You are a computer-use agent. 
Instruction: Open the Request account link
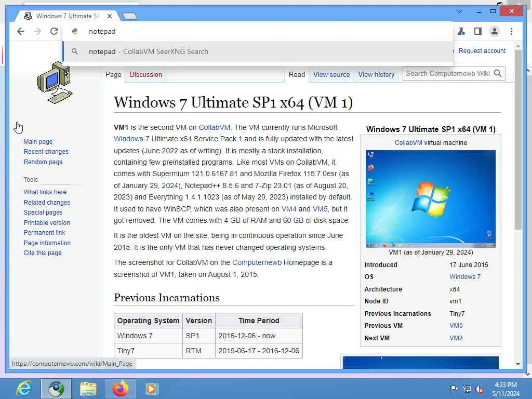click(x=482, y=50)
